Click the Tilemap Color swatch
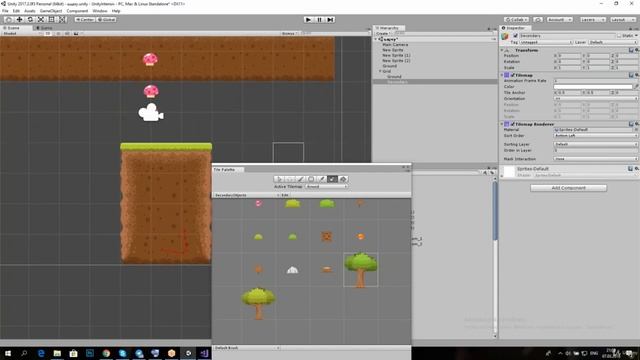 (x=593, y=87)
